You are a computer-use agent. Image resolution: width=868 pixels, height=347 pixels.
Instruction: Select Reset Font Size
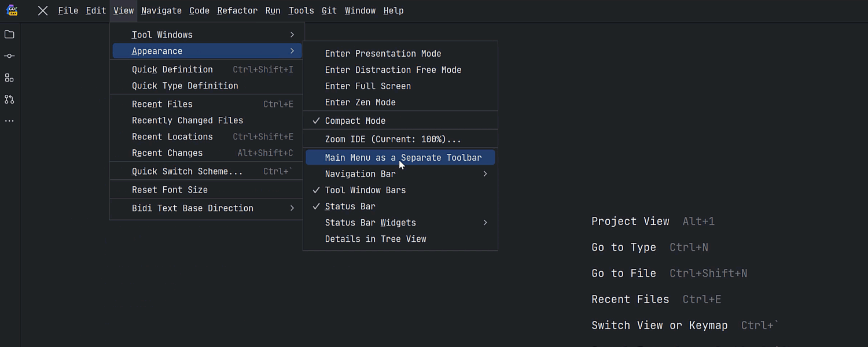coord(170,190)
